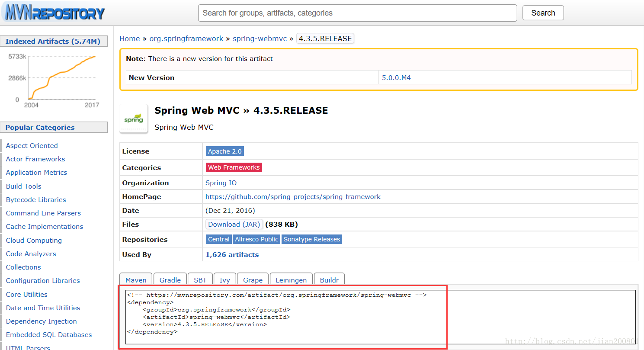Open Cache Implementations category
This screenshot has width=644, height=350.
point(44,227)
